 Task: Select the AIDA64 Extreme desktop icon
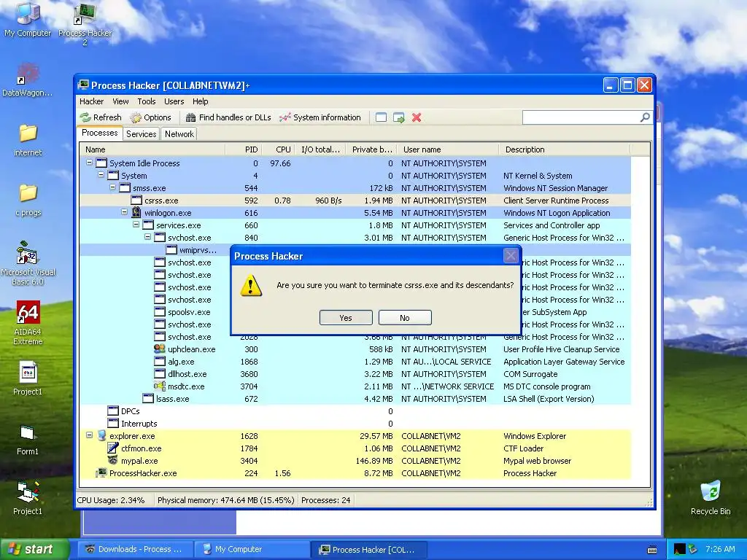click(28, 323)
